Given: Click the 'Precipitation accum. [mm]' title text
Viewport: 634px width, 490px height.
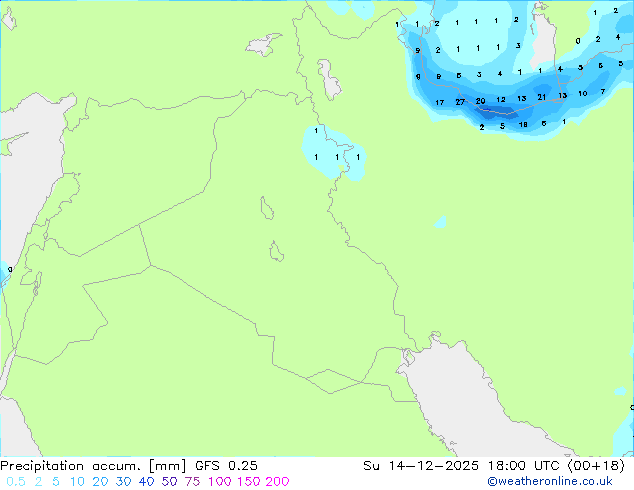Looking at the screenshot, I should point(93,466).
